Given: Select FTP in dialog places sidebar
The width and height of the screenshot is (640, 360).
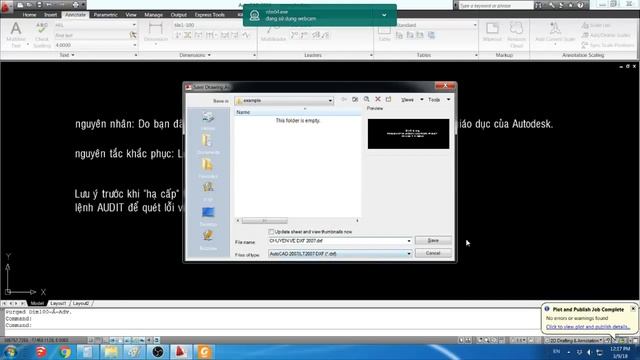Looking at the screenshot, I should 208,192.
